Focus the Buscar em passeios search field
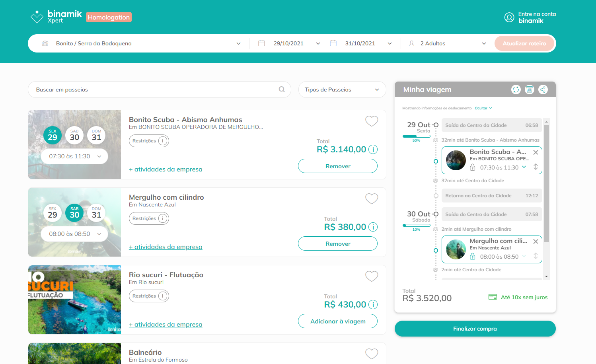This screenshot has height=364, width=596. (160, 90)
